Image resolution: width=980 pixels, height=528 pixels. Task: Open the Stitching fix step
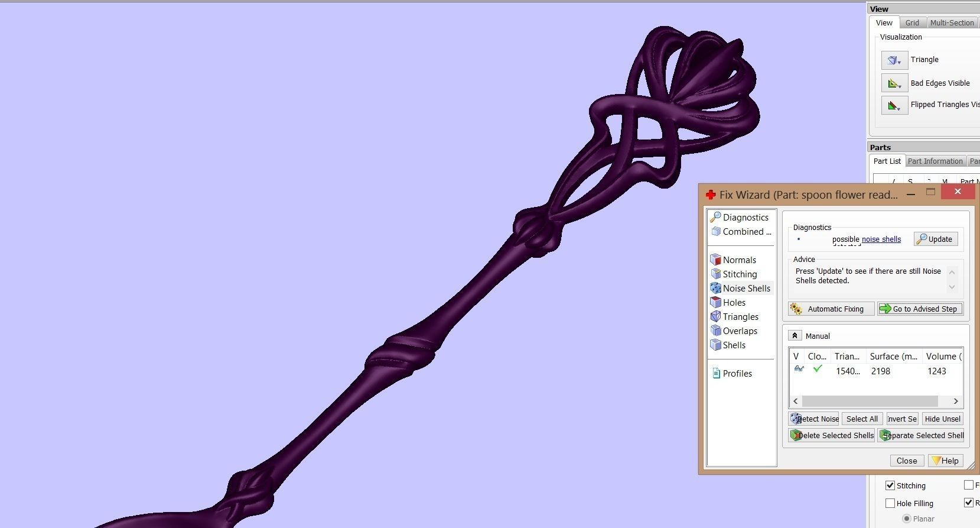point(734,274)
